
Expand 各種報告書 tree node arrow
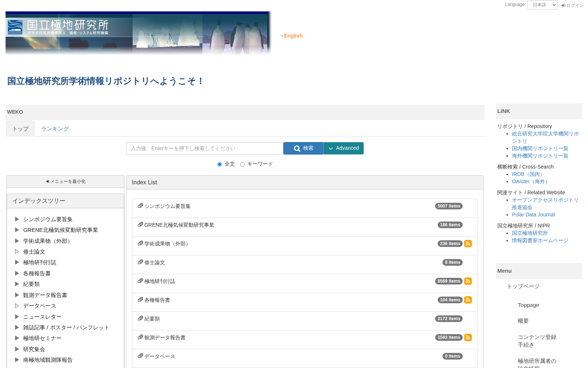click(17, 273)
